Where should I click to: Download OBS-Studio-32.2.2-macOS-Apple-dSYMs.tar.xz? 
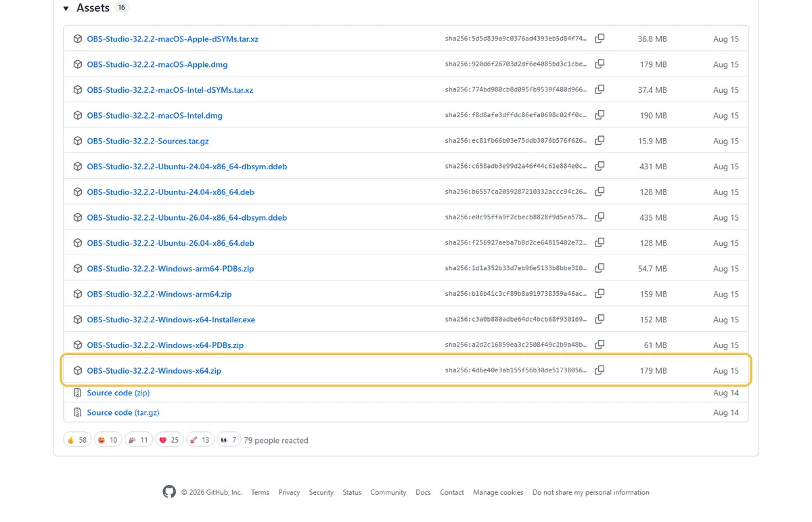tap(173, 39)
